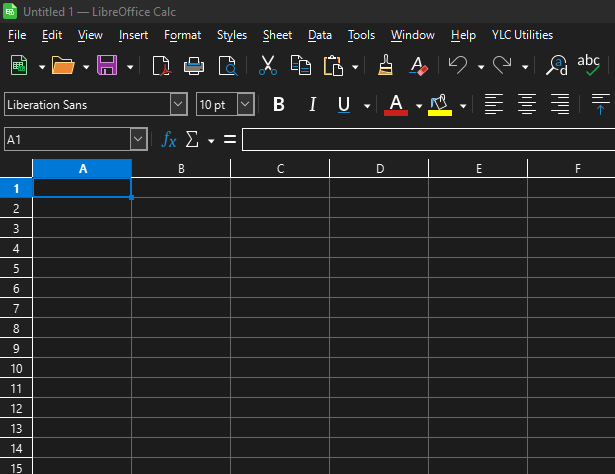Open the Styles menu

tap(232, 35)
